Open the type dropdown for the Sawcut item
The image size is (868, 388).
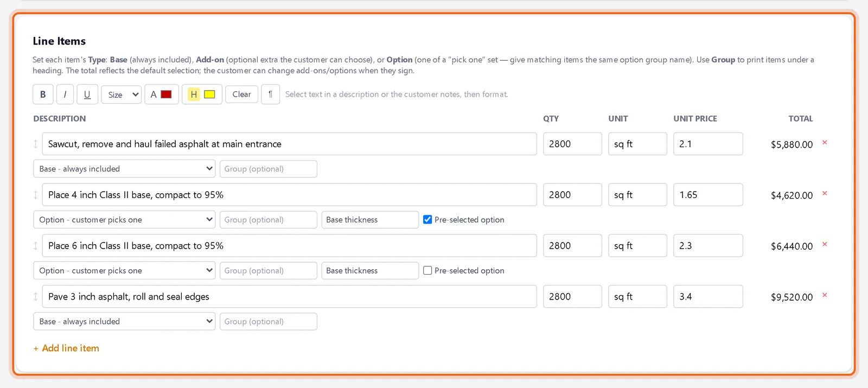[124, 169]
